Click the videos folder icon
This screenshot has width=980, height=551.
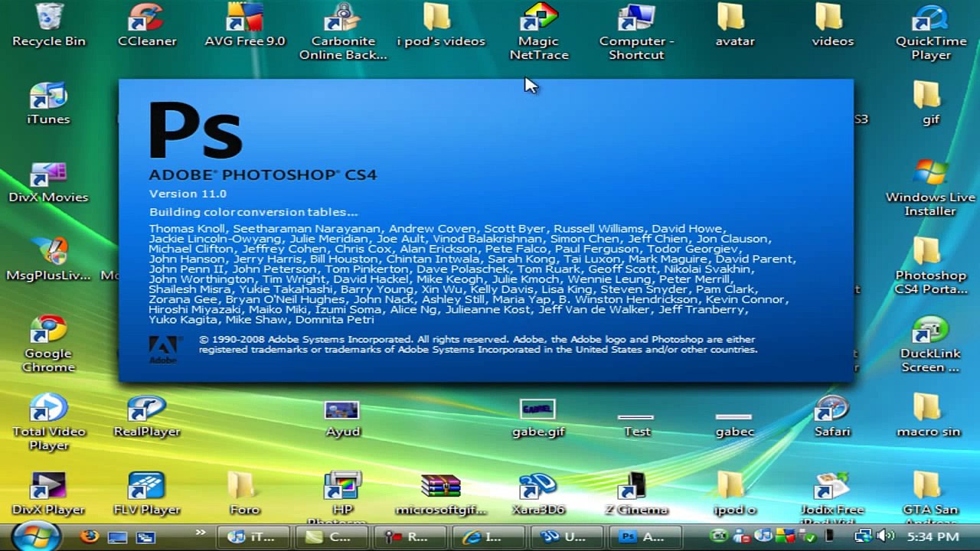coord(833,24)
